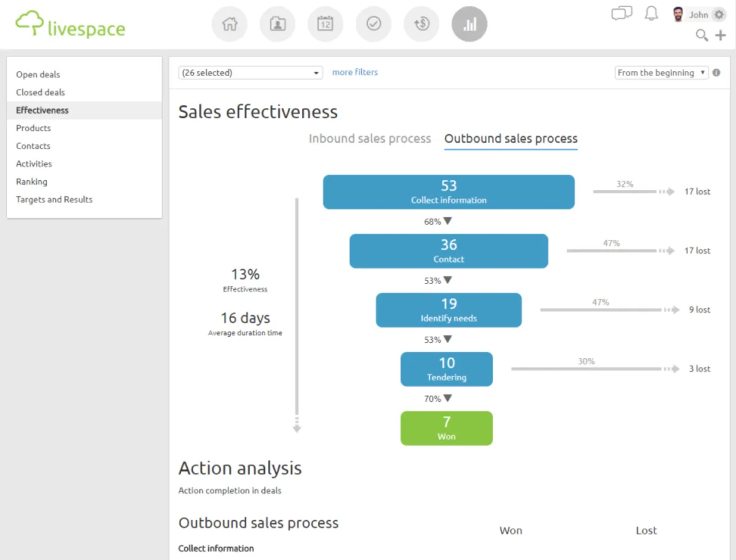
Task: Select the Outbound sales process tab
Action: coord(511,139)
